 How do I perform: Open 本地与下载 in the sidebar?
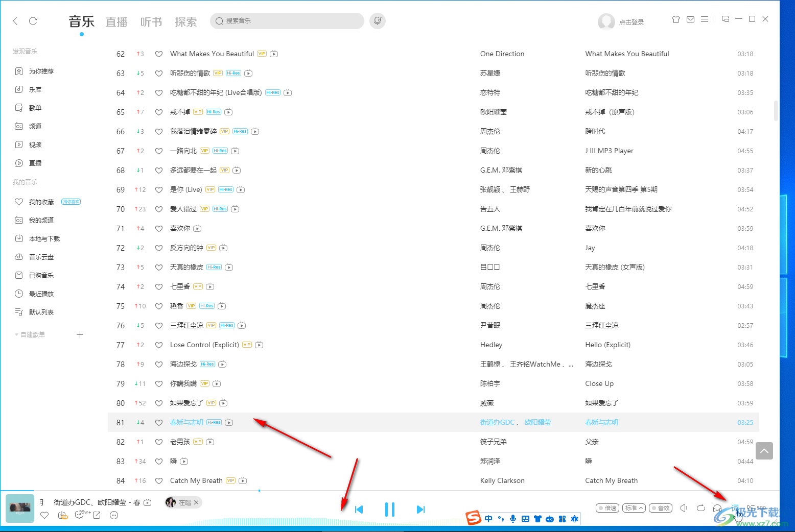[44, 239]
